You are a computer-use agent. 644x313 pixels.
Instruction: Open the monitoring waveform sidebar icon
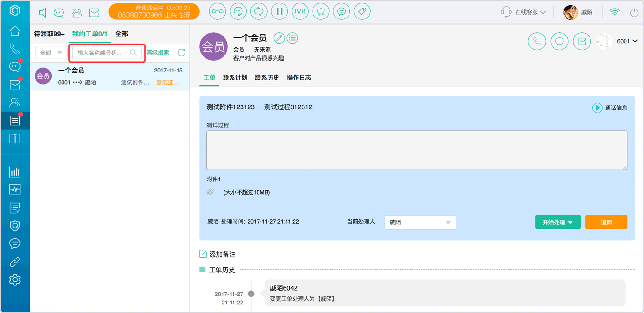point(15,190)
